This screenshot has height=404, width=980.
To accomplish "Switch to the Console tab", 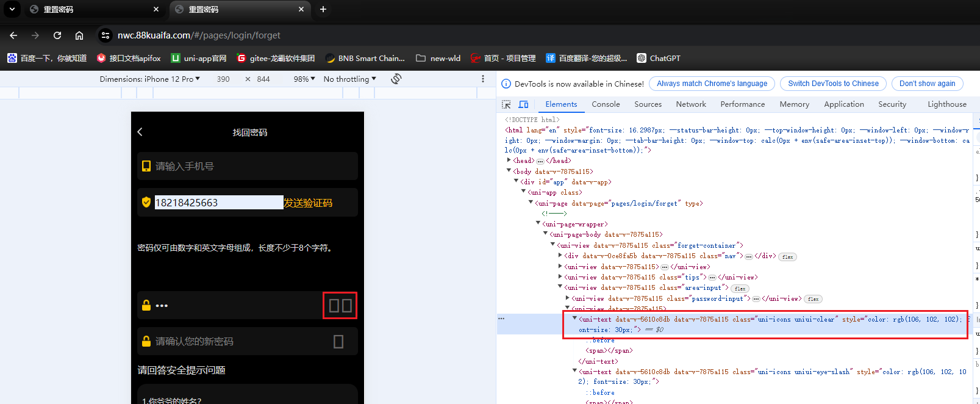I will click(x=606, y=104).
